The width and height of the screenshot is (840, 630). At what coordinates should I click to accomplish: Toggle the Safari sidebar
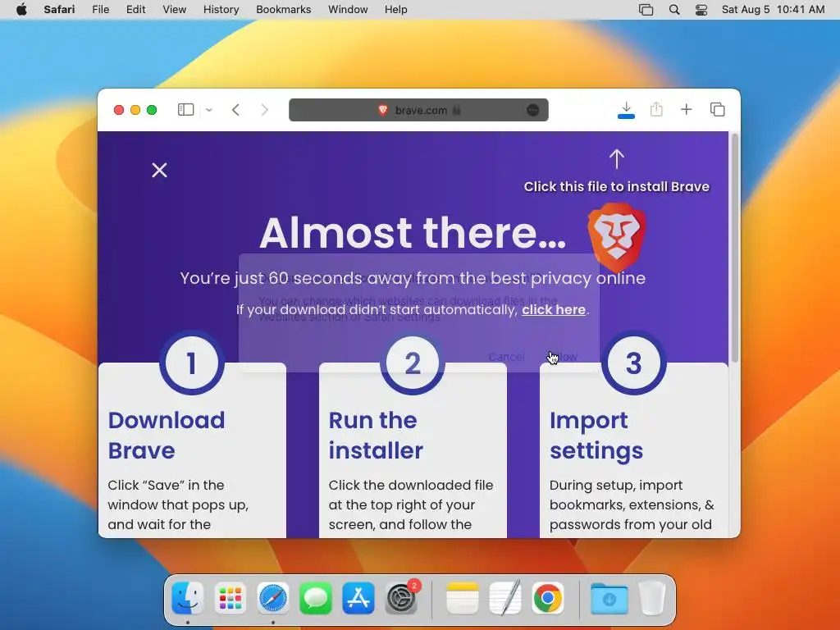185,110
